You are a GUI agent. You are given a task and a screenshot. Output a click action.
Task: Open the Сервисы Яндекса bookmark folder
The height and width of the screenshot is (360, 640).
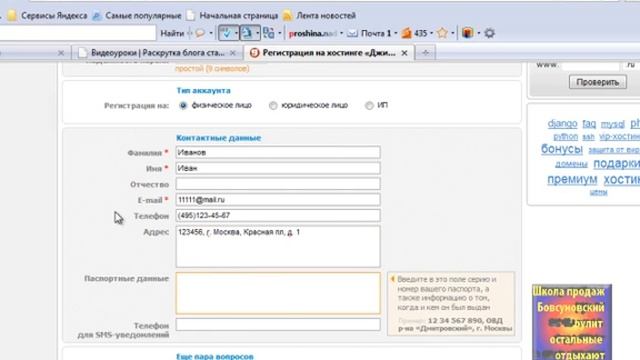click(47, 16)
